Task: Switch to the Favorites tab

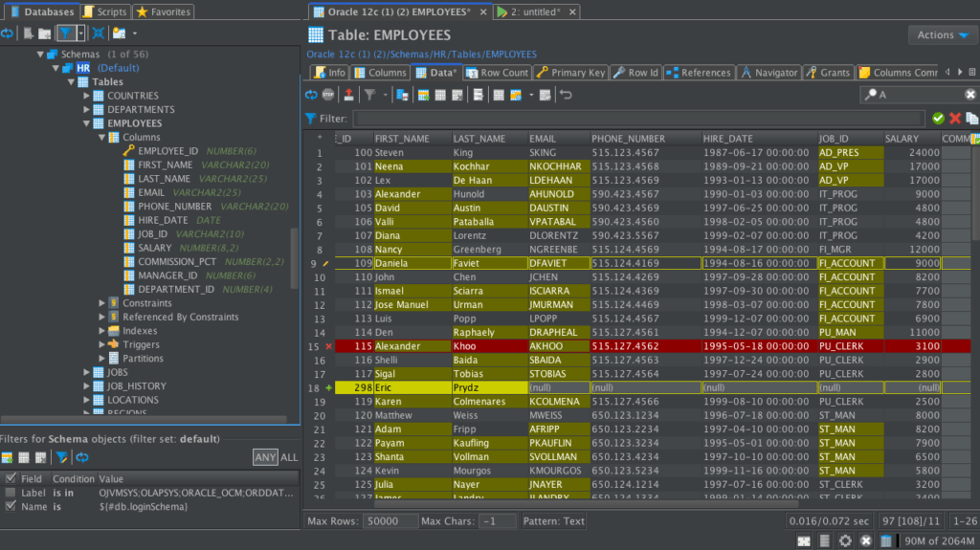Action: 164,11
